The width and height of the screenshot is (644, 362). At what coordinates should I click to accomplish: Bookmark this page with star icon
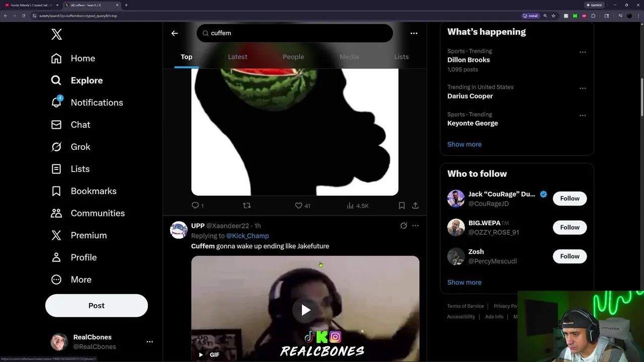[553, 16]
